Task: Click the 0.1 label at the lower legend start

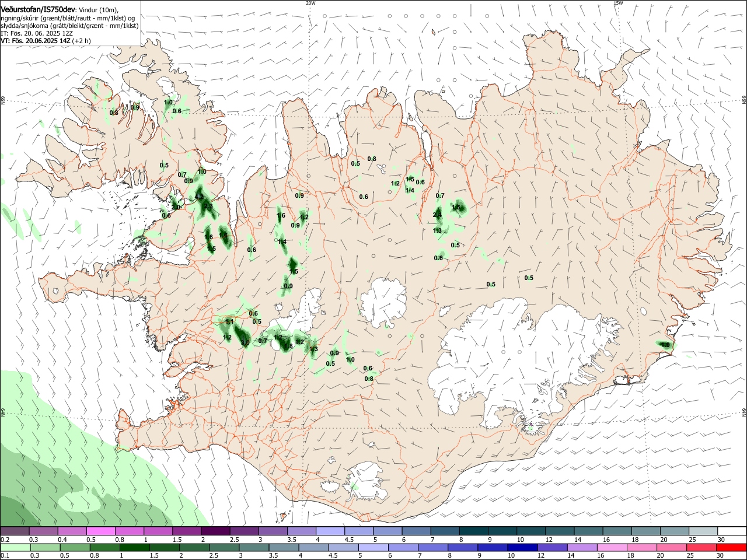Action: point(5,556)
